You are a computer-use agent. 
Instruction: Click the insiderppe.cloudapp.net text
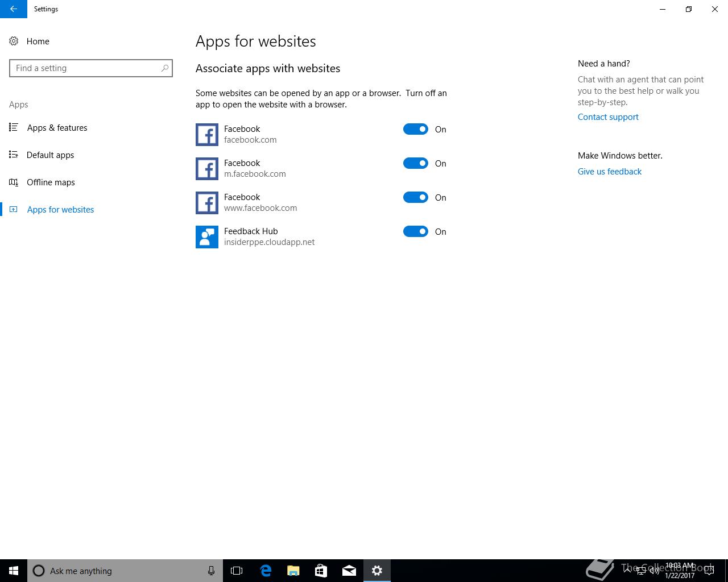coord(269,242)
